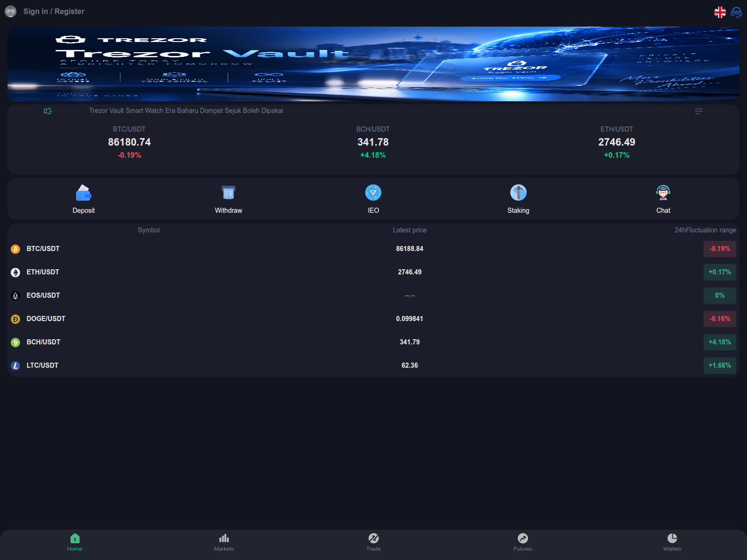Select BTC/USDT ticker card
Viewport: 747px width, 560px height.
129,142
